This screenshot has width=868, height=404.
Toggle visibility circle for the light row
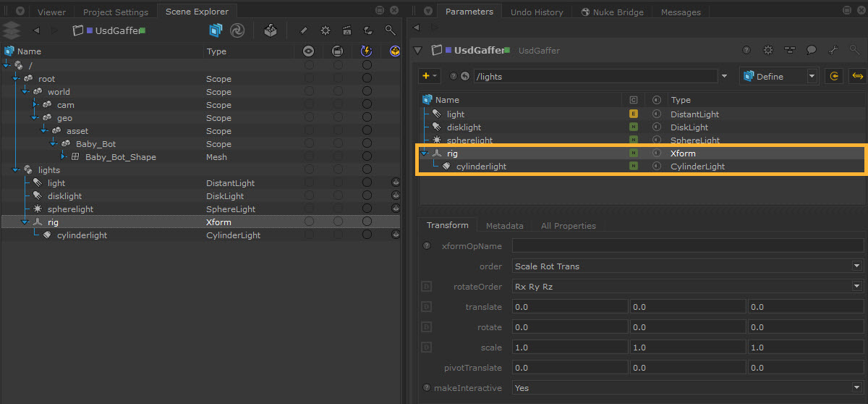(309, 183)
